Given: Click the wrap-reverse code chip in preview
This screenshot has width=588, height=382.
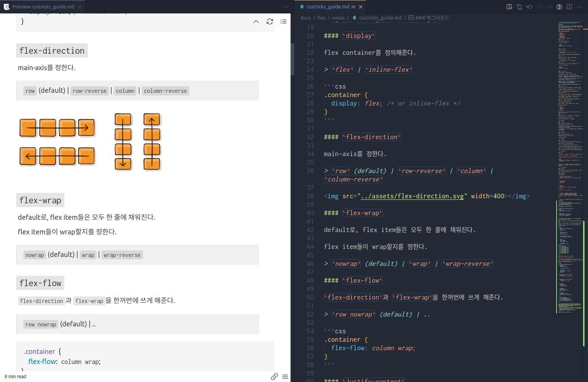Looking at the screenshot, I should [x=122, y=255].
